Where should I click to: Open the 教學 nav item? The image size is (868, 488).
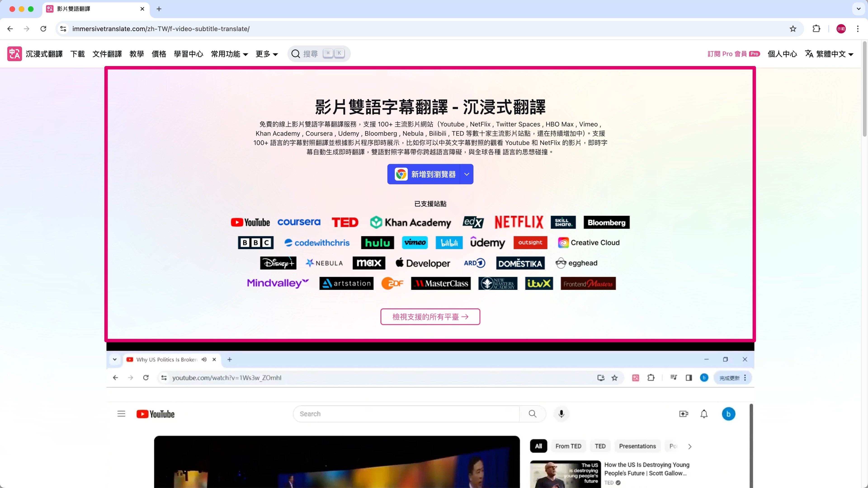[x=137, y=54]
